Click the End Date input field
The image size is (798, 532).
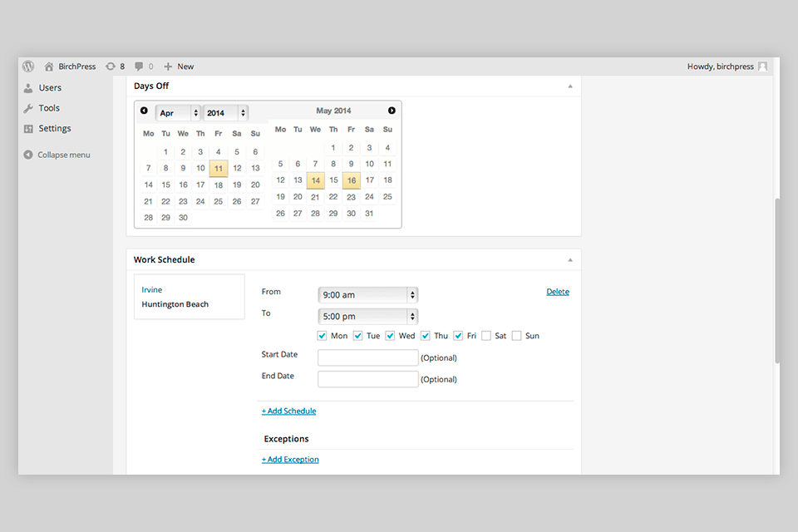coord(368,379)
